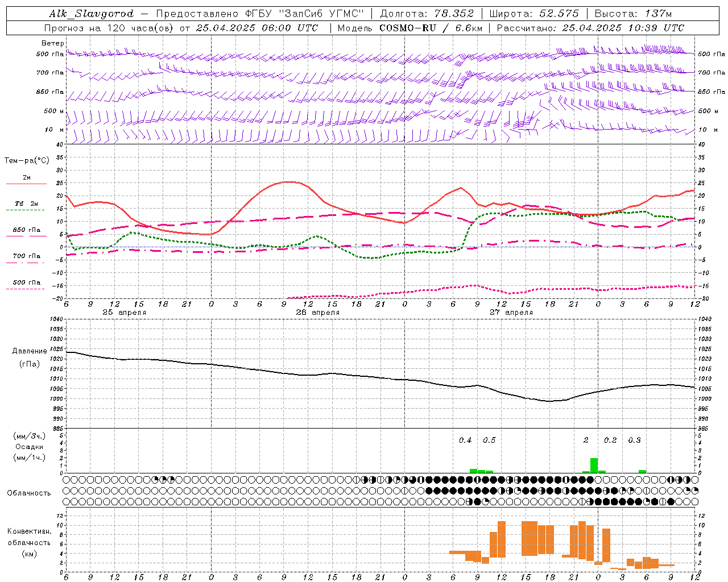Select the text 'Предоставлено ФГБУ "ЗапСиб УГМС"'
728x582 pixels.
pyautogui.click(x=259, y=14)
